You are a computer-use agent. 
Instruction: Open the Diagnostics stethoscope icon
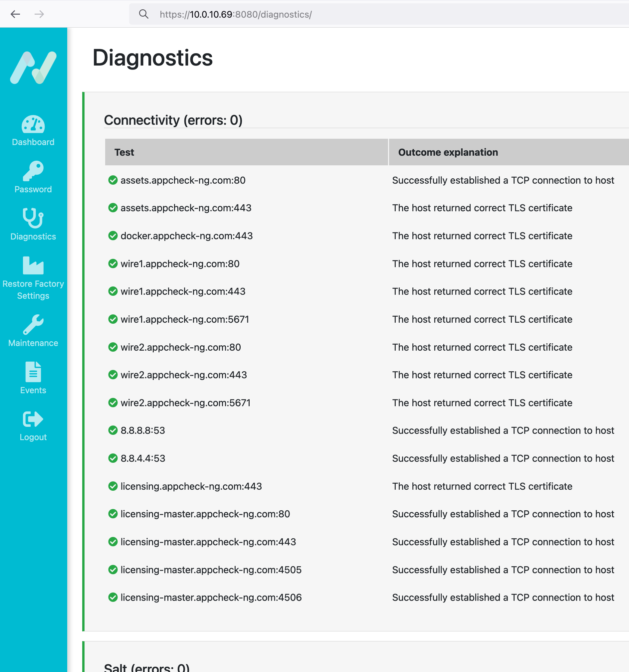33,218
